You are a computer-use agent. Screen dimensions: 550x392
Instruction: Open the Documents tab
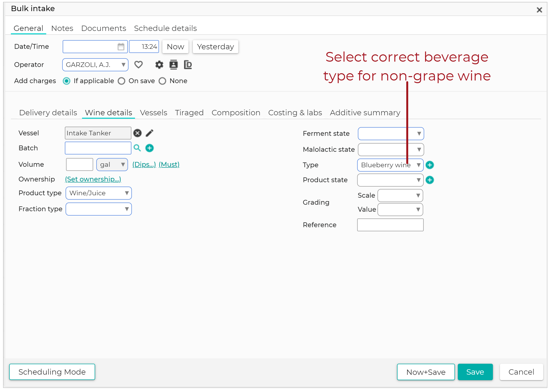point(104,28)
